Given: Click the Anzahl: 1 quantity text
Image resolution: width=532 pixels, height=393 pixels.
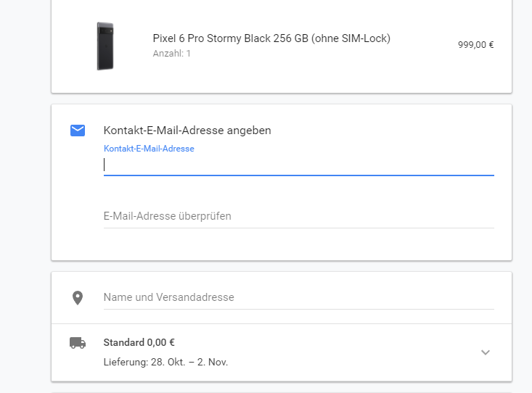Looking at the screenshot, I should click(172, 54).
